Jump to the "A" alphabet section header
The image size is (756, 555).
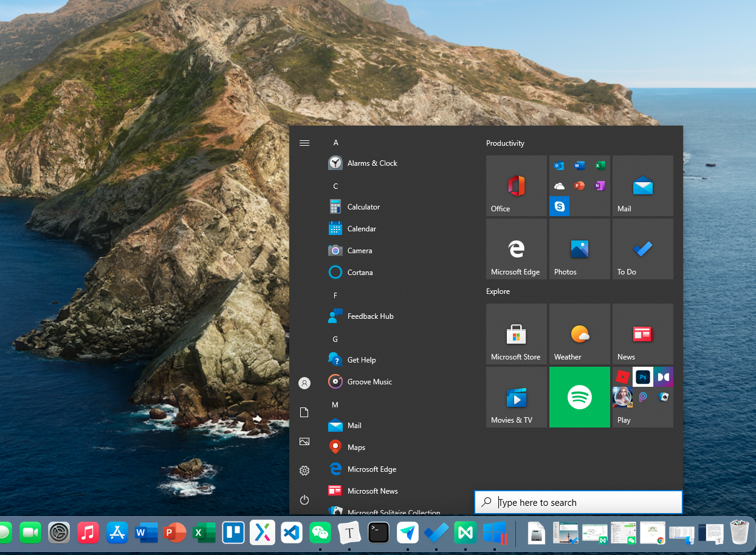(335, 142)
